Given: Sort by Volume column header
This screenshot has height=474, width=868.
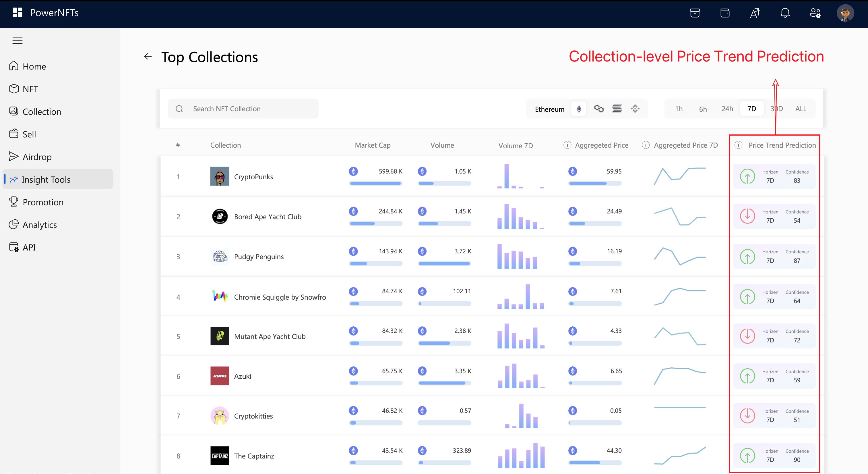Looking at the screenshot, I should coord(442,145).
